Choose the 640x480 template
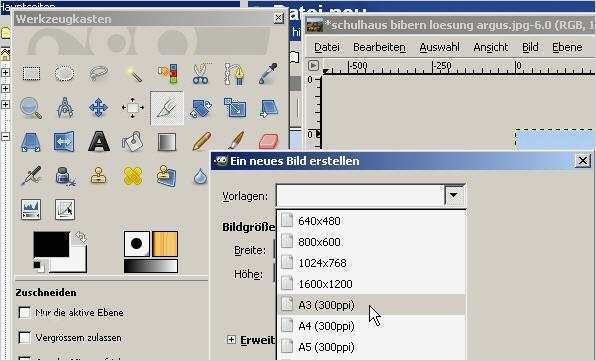Screen dimensions: 596x361 point(372,221)
